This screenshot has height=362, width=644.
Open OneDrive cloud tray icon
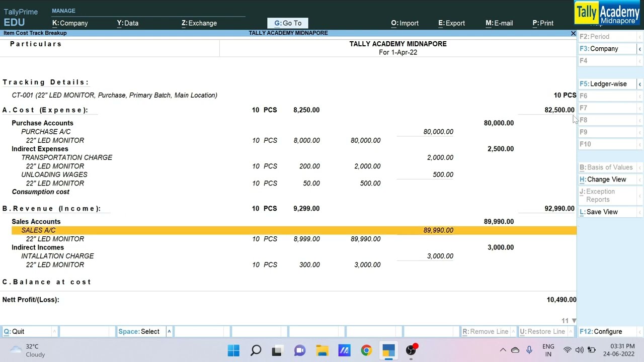coord(515,350)
